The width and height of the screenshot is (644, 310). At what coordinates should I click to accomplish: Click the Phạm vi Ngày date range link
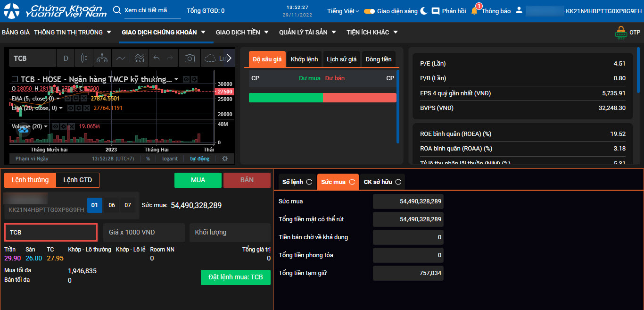click(32, 159)
